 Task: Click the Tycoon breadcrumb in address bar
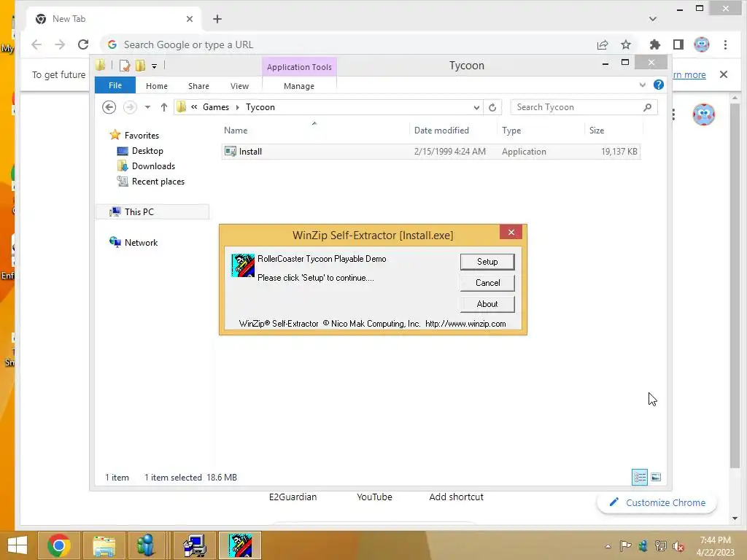260,107
